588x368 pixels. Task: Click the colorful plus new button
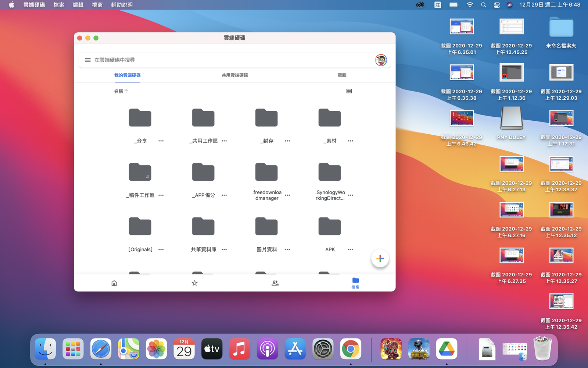(x=380, y=258)
